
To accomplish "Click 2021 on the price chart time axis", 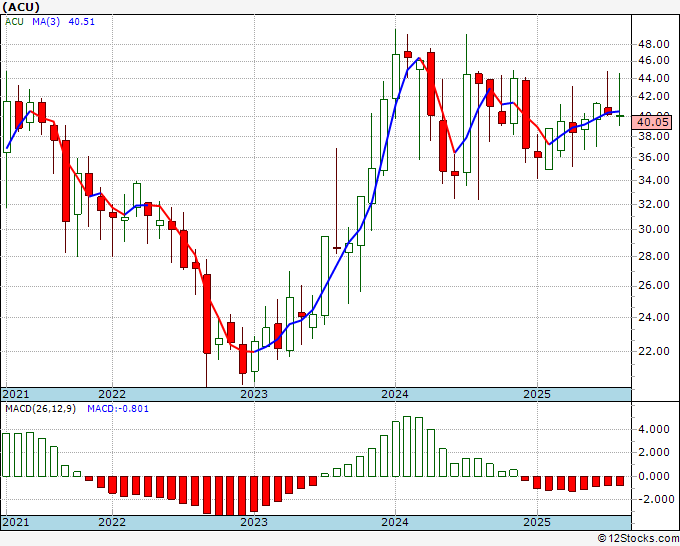I will [x=16, y=394].
